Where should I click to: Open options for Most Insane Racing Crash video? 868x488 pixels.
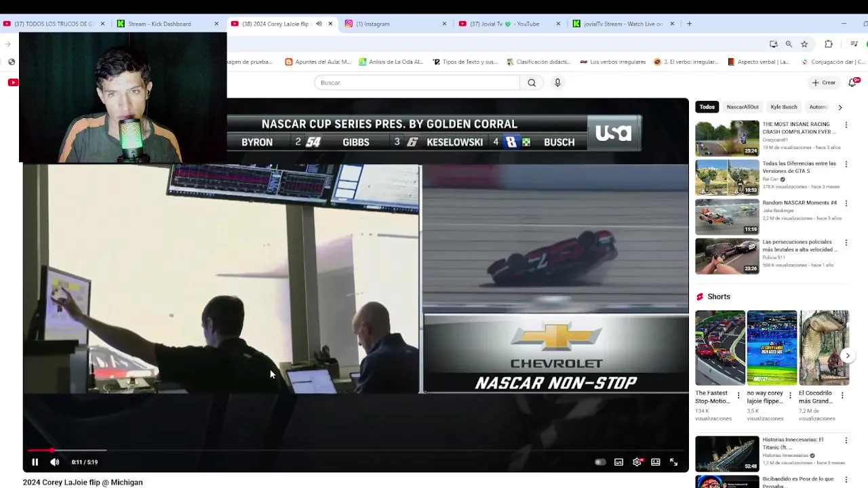tap(846, 125)
